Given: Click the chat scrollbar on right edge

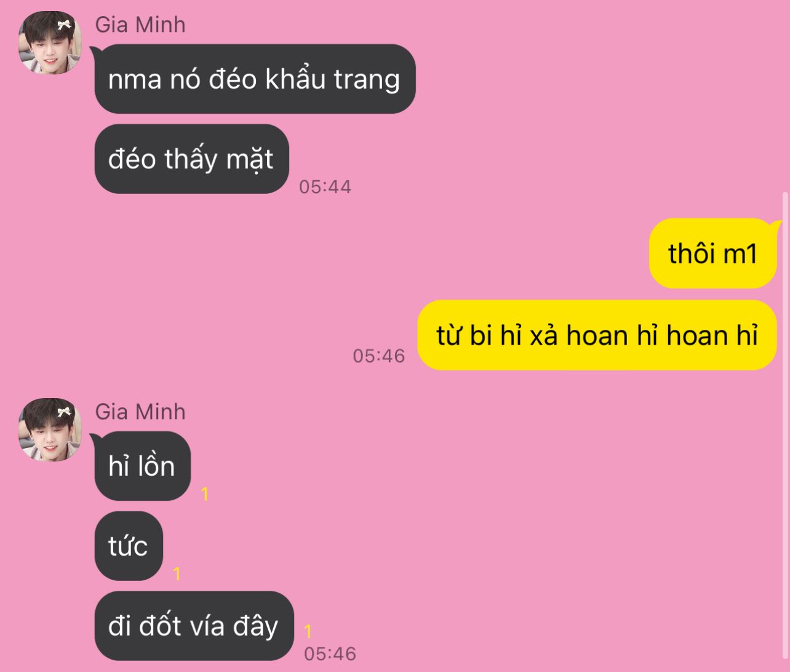Looking at the screenshot, I should pyautogui.click(x=785, y=425).
